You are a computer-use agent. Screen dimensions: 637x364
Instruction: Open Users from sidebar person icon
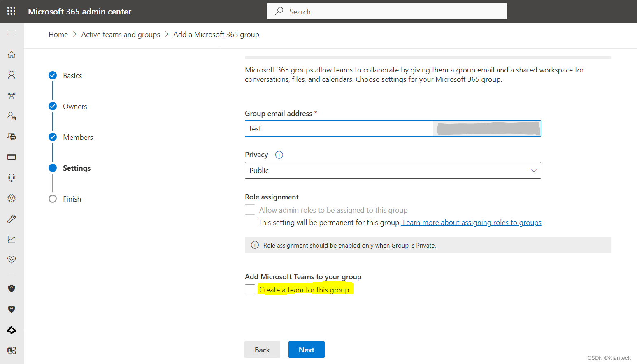pos(12,75)
